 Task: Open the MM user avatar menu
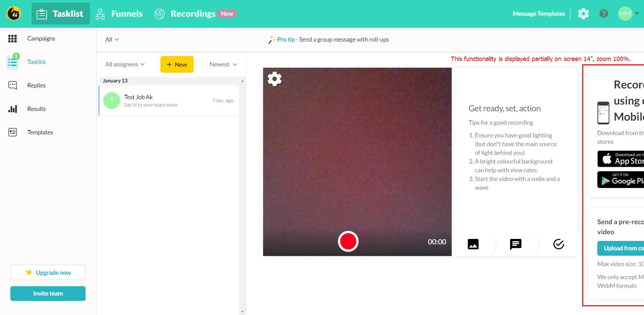click(x=628, y=14)
